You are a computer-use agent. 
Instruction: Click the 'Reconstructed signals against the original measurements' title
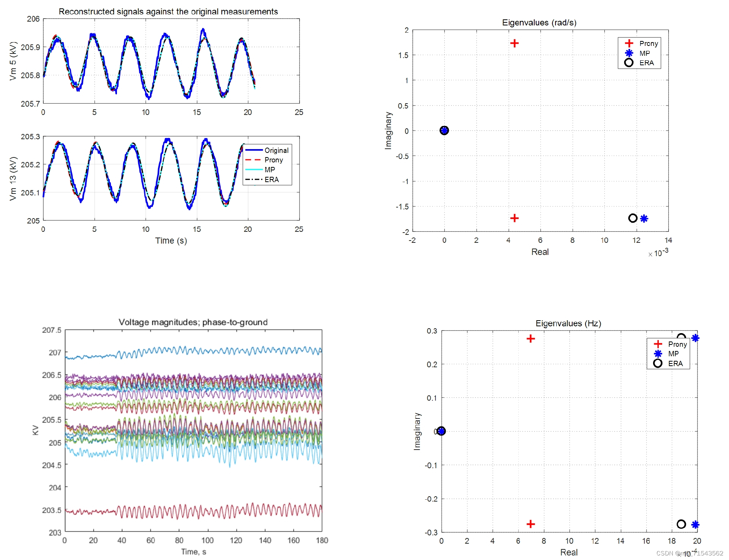(168, 12)
